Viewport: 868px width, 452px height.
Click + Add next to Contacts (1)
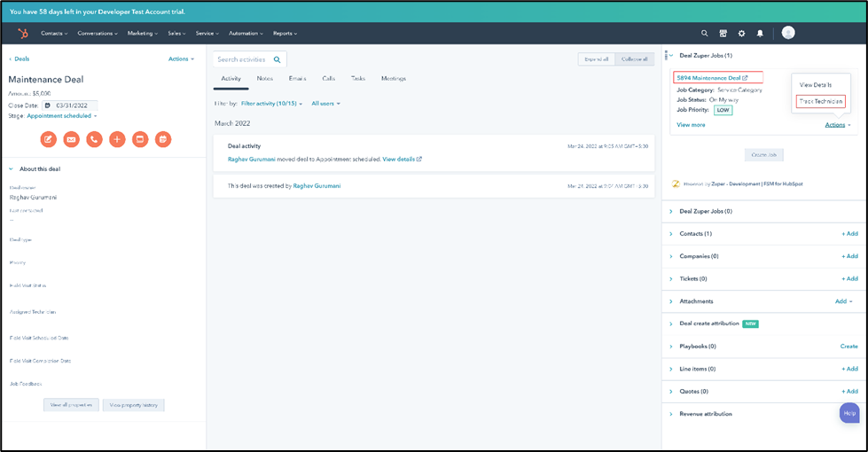(x=849, y=234)
